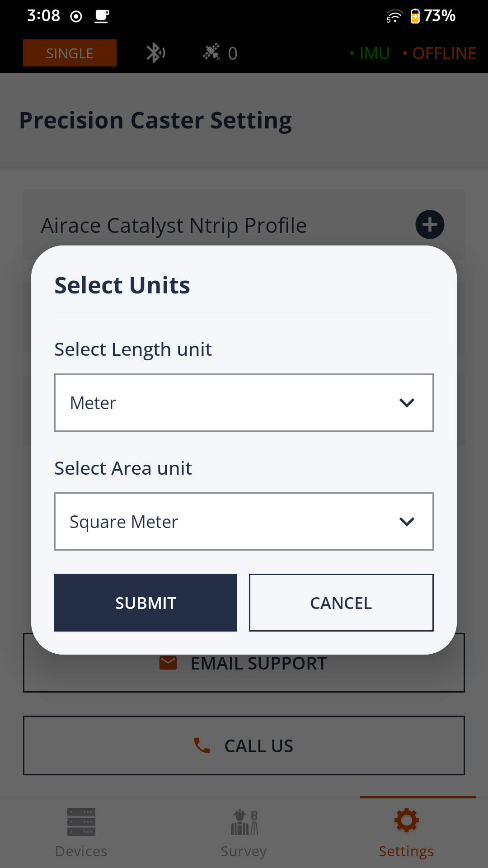Tap the Wi-Fi status bar icon
Screen dimensions: 488x868
[x=394, y=16]
